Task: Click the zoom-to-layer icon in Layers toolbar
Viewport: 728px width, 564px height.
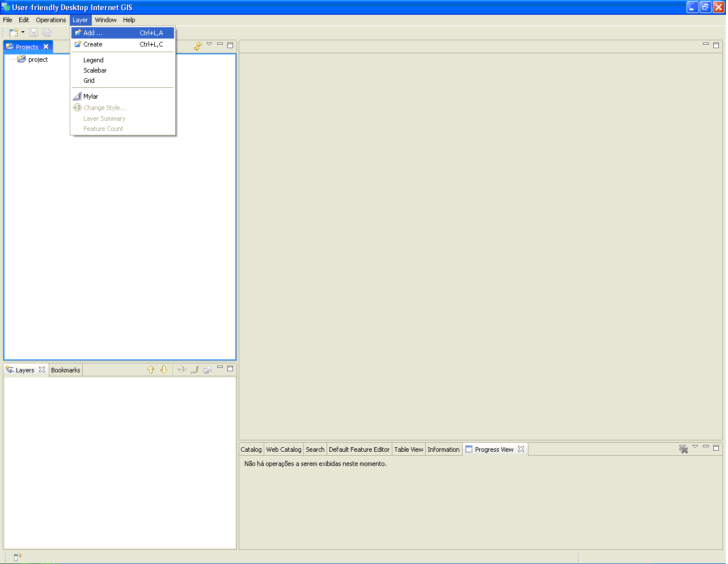Action: (181, 370)
